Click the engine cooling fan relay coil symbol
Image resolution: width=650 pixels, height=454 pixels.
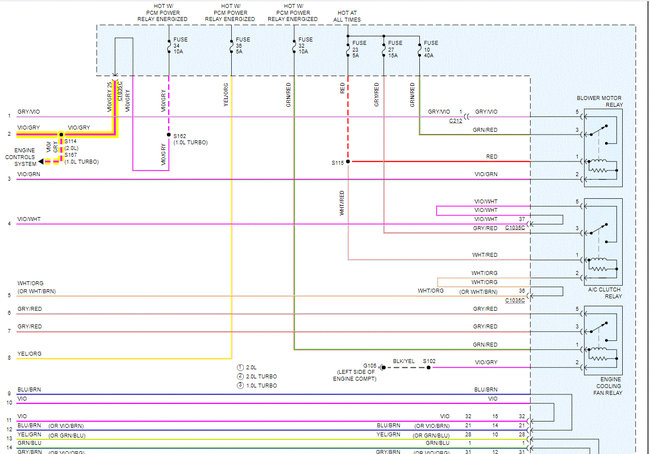coord(601,354)
